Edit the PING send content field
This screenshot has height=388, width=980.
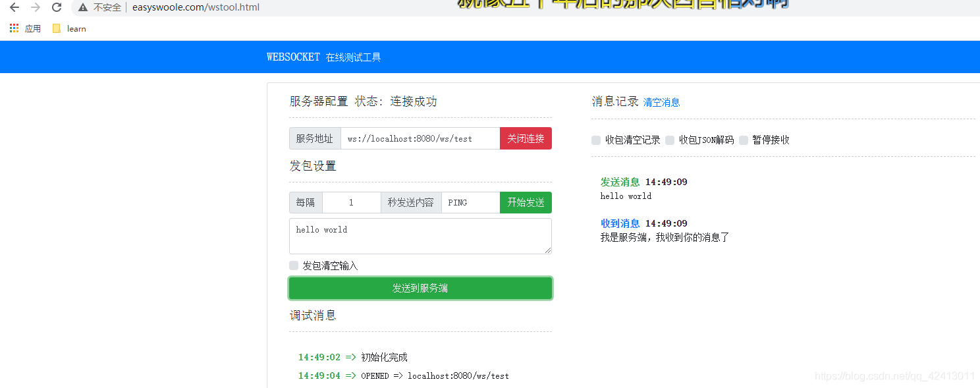[x=470, y=202]
